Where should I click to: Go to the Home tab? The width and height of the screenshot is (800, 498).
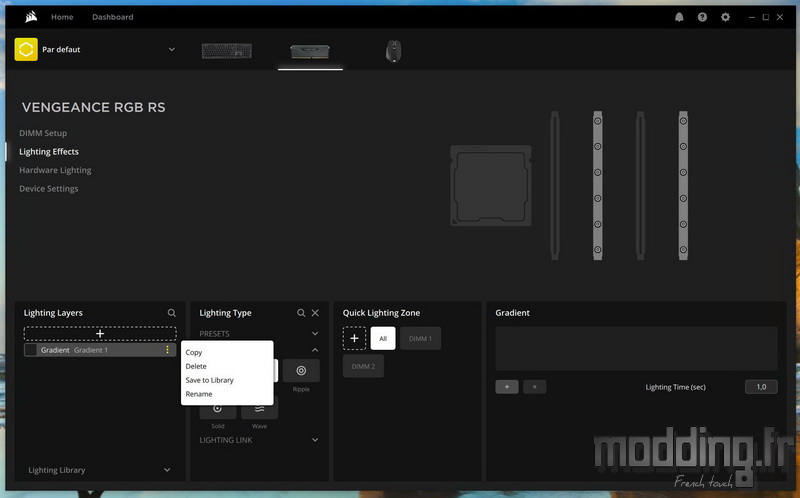[62, 17]
